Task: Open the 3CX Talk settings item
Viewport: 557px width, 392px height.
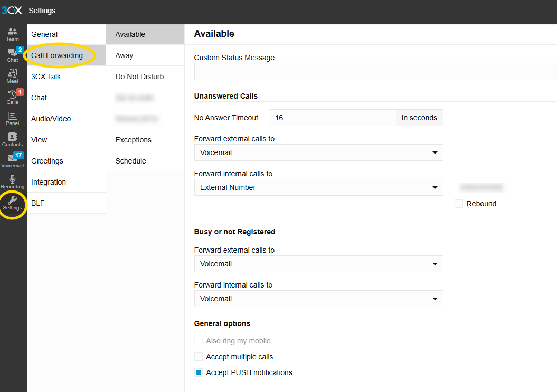Action: 67,77
